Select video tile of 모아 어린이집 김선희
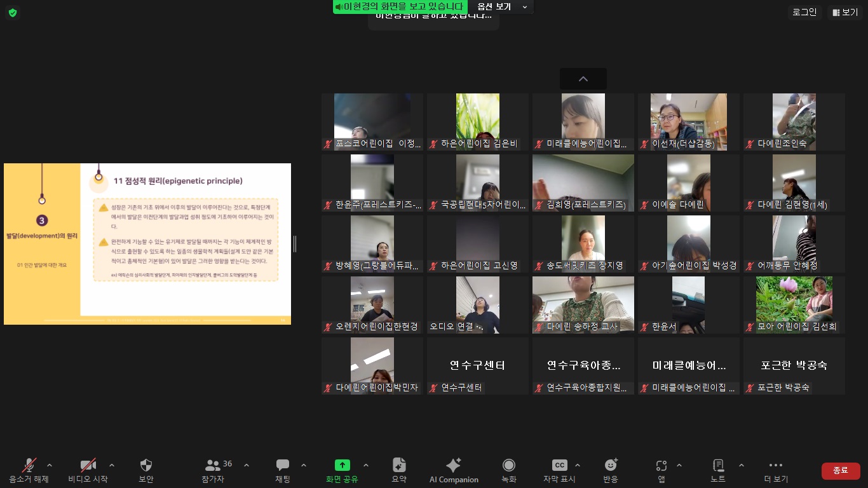The width and height of the screenshot is (868, 488). pos(794,305)
